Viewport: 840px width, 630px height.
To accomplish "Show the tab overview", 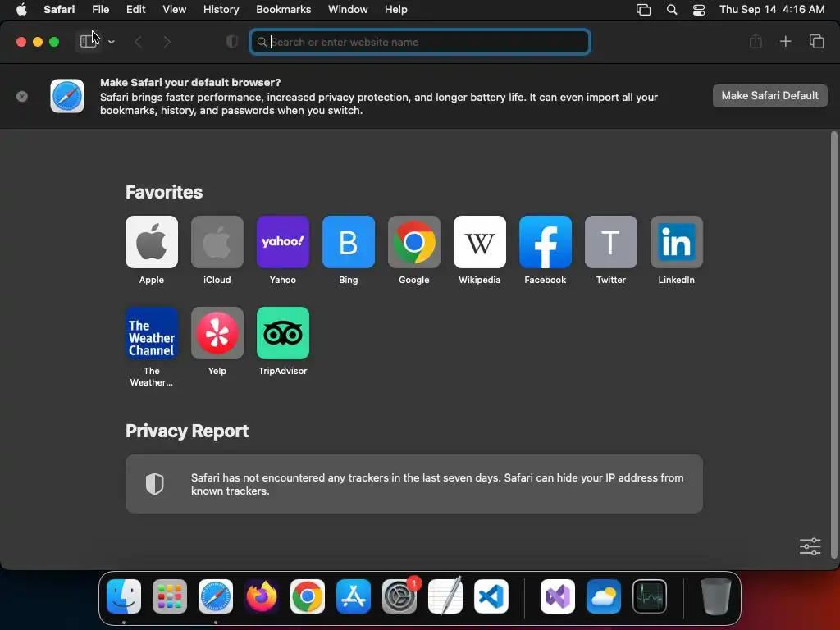I will click(816, 41).
